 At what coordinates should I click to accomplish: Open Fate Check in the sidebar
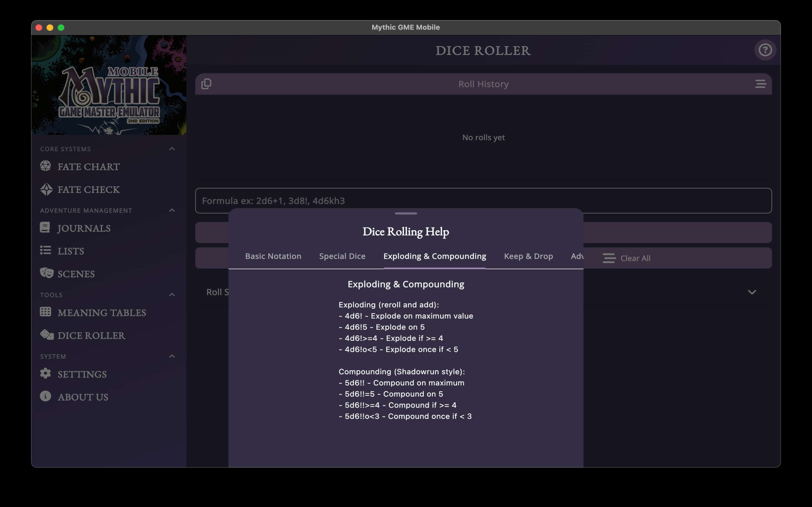point(88,190)
